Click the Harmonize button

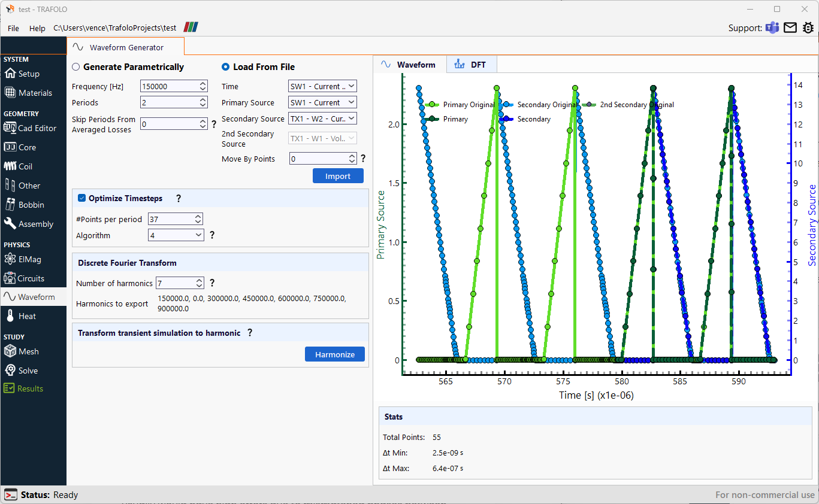(335, 354)
